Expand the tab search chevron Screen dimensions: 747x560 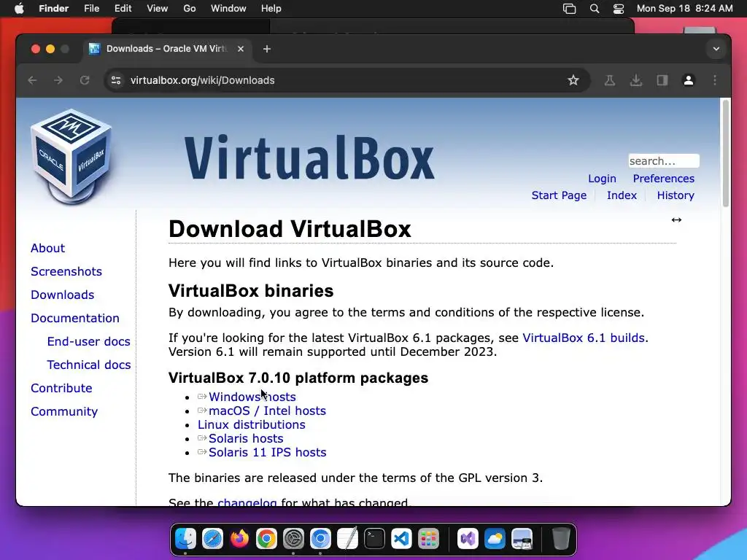pyautogui.click(x=716, y=49)
